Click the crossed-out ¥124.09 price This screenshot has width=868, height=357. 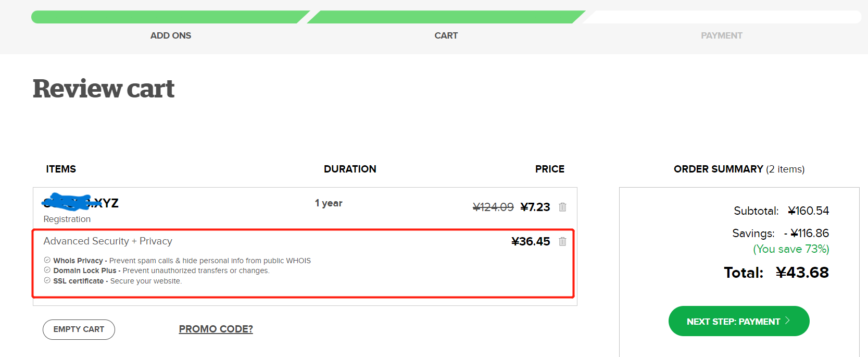pos(493,207)
